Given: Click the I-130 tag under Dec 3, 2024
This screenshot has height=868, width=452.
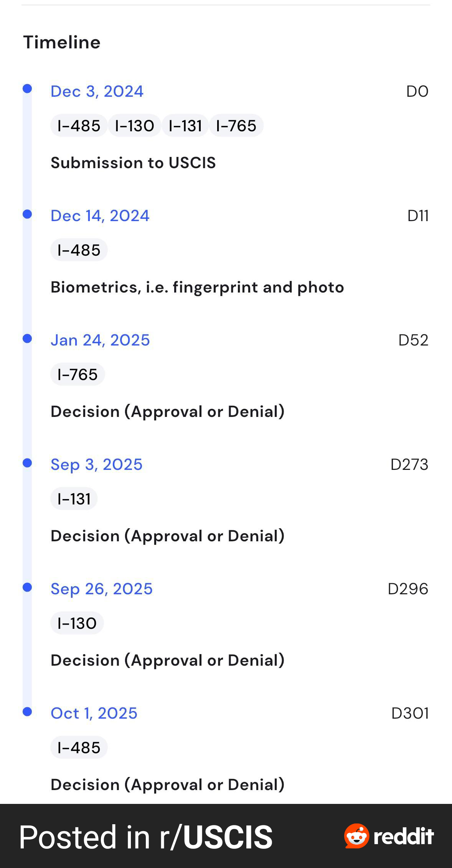Looking at the screenshot, I should click(134, 126).
